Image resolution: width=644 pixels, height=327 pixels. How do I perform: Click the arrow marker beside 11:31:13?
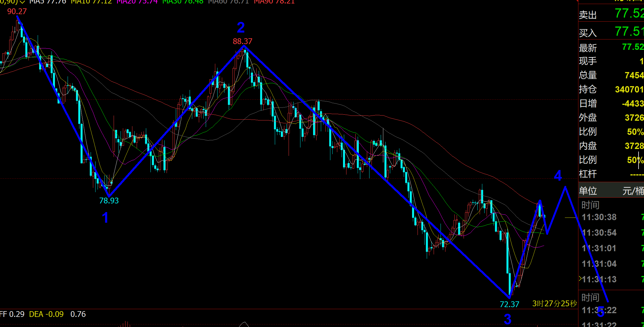pyautogui.click(x=580, y=279)
